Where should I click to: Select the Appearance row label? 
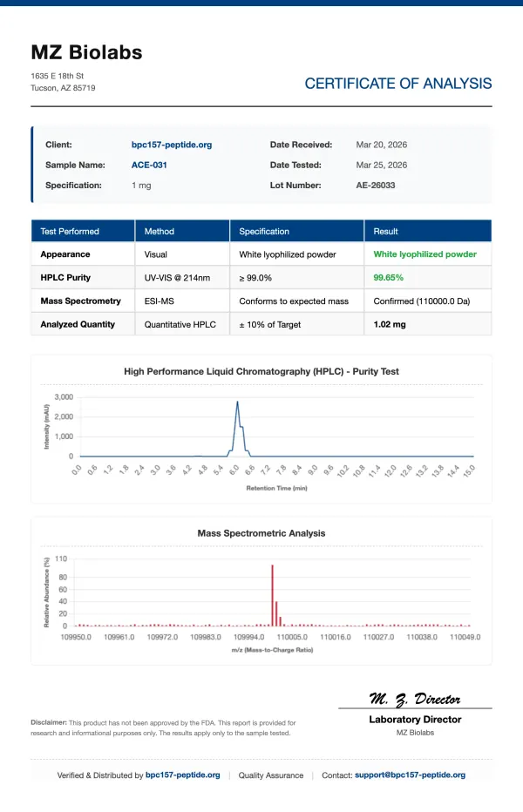(65, 254)
